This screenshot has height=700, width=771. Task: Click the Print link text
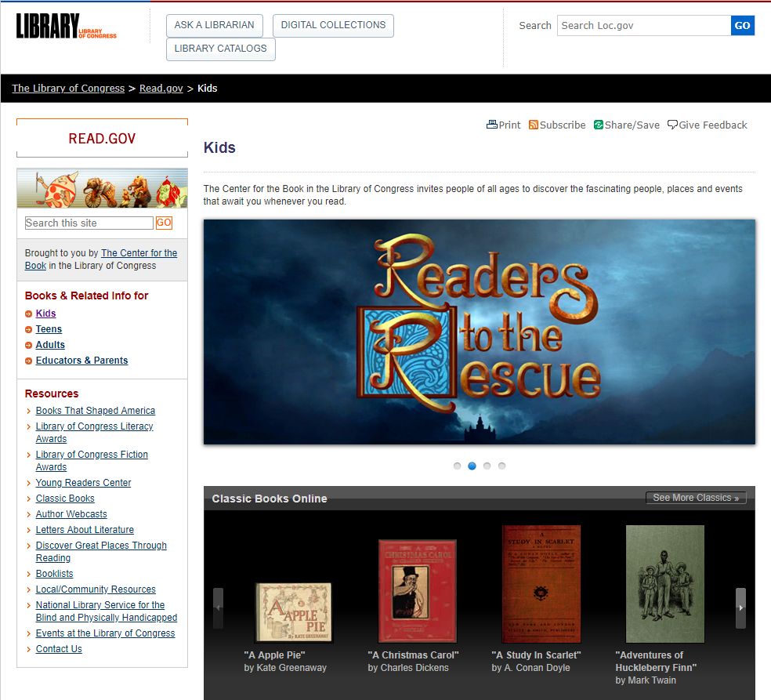[509, 125]
